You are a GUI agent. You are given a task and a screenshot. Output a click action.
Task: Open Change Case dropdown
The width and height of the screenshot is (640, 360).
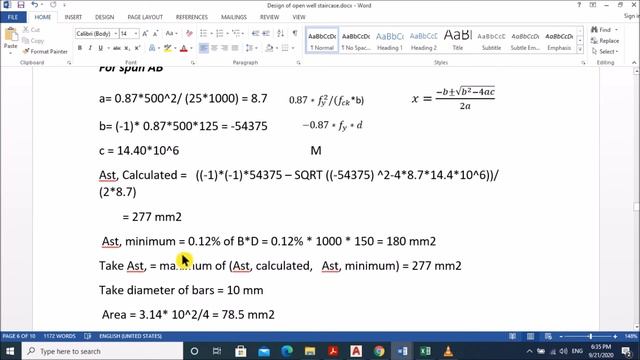coord(171,33)
